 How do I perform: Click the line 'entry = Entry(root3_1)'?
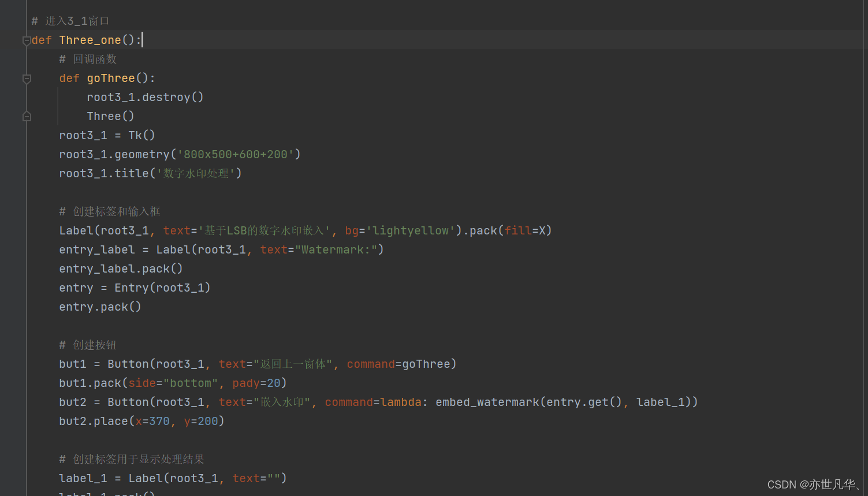click(x=135, y=288)
